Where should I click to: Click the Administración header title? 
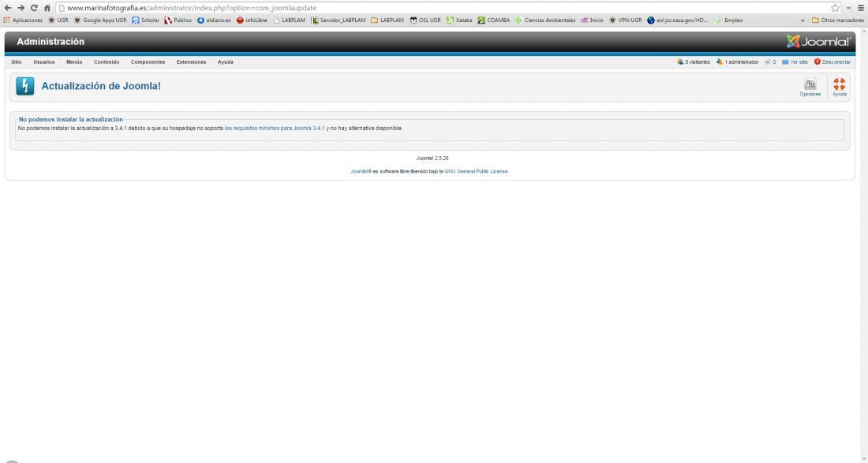coord(51,42)
